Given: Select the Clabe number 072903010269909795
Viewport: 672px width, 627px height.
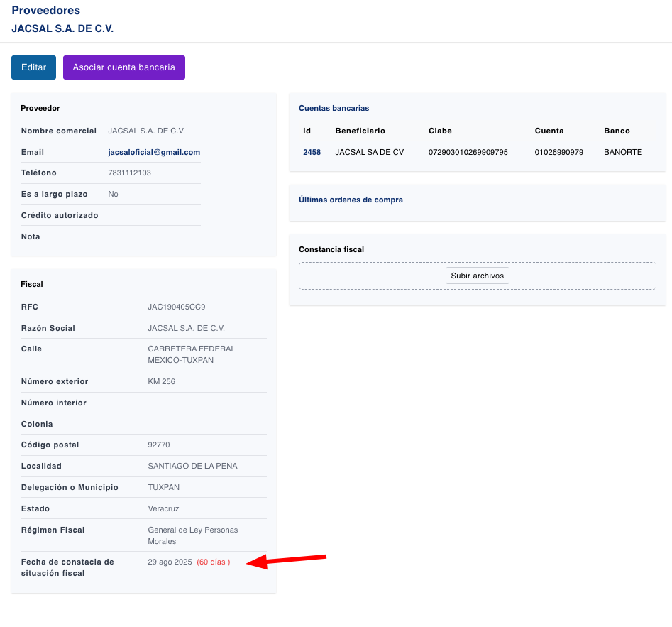Looking at the screenshot, I should click(x=468, y=152).
